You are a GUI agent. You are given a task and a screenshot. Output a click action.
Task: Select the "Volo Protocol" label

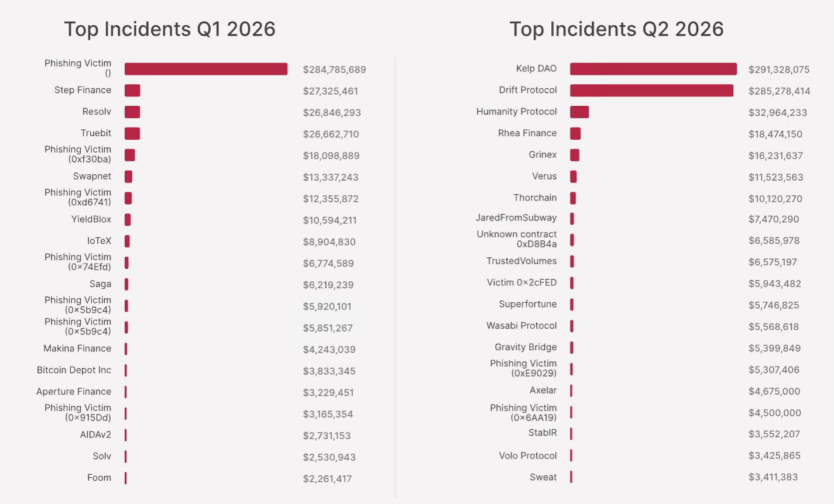pos(528,456)
